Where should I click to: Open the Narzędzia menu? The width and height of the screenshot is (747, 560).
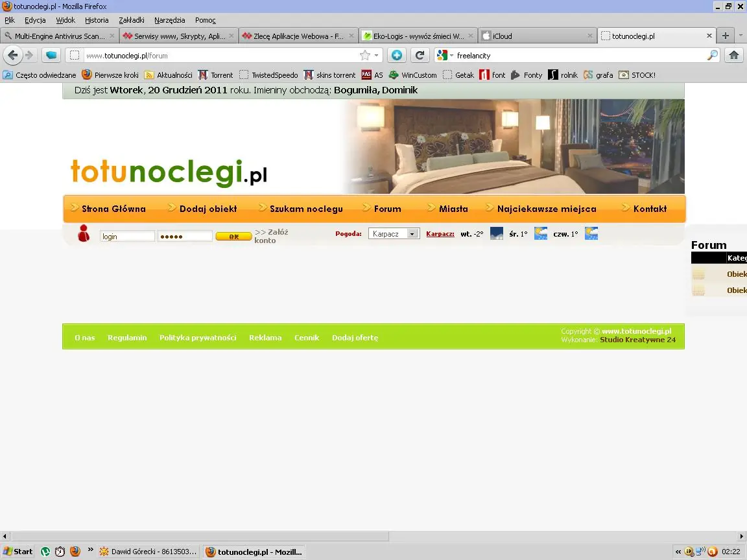pos(170,20)
